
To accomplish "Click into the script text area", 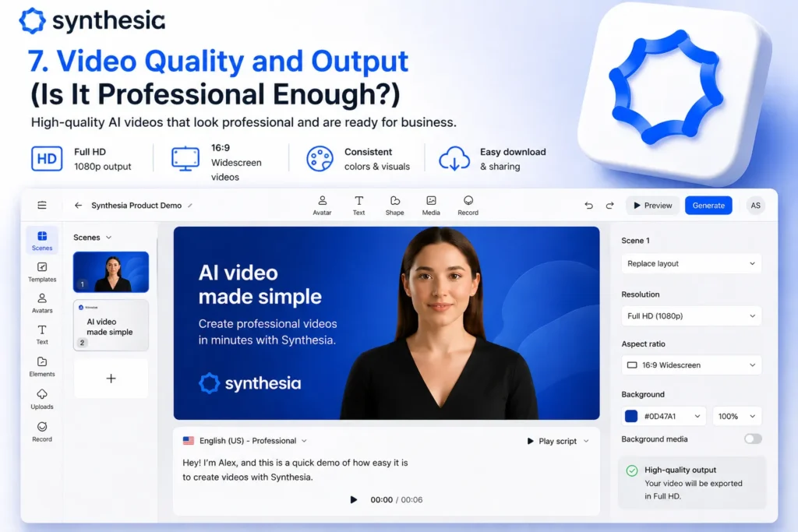I will pos(295,470).
